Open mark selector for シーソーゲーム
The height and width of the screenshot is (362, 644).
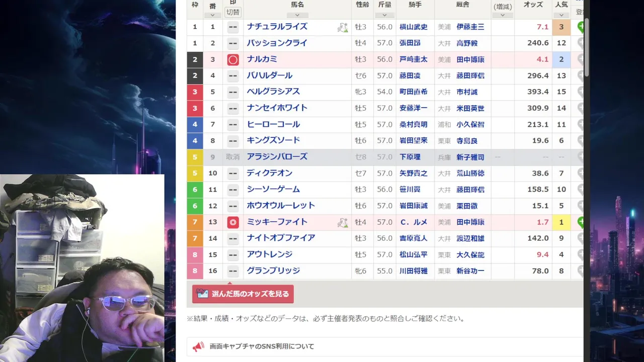point(233,190)
